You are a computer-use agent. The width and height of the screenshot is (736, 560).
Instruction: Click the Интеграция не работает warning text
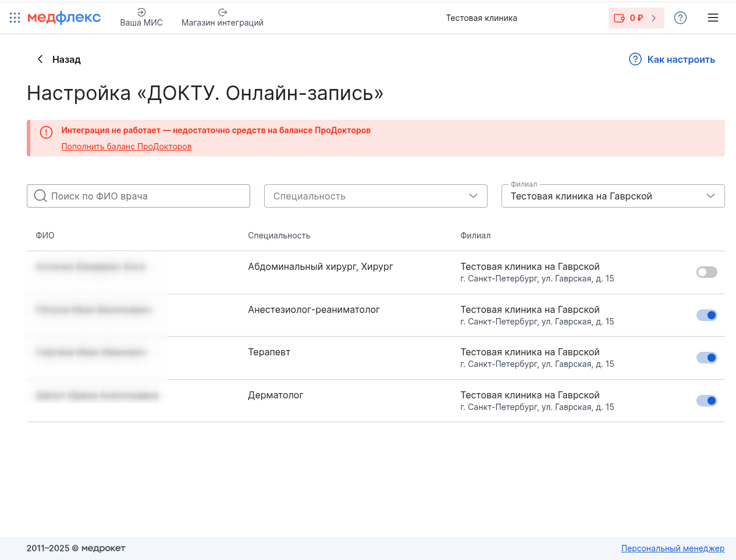tap(216, 130)
